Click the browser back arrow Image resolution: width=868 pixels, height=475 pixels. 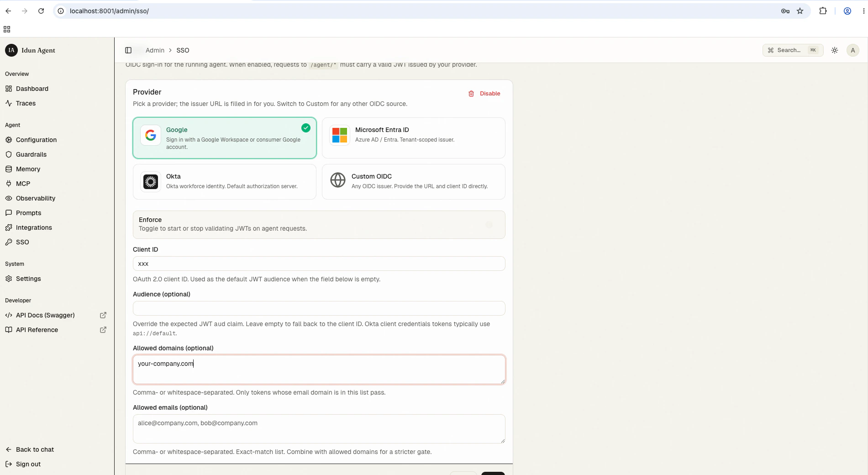[x=8, y=11]
